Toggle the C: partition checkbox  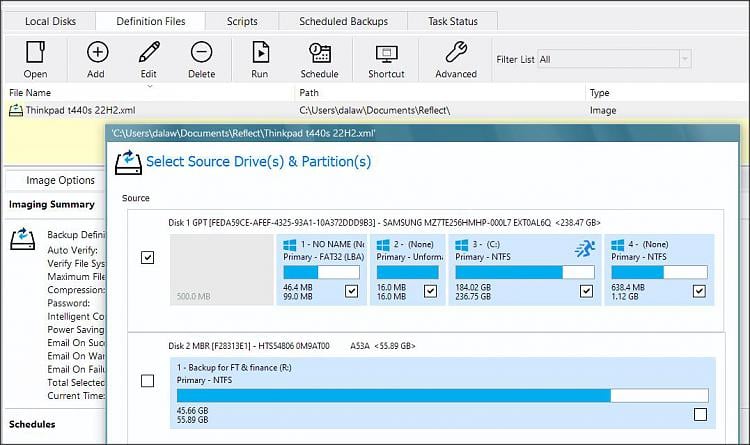pyautogui.click(x=586, y=291)
